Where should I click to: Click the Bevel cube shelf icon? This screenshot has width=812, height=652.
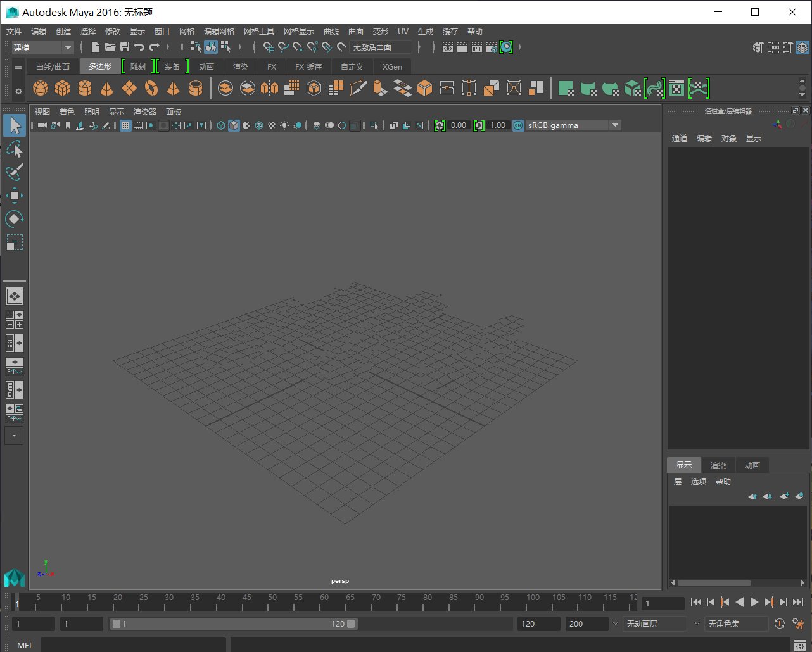click(424, 88)
